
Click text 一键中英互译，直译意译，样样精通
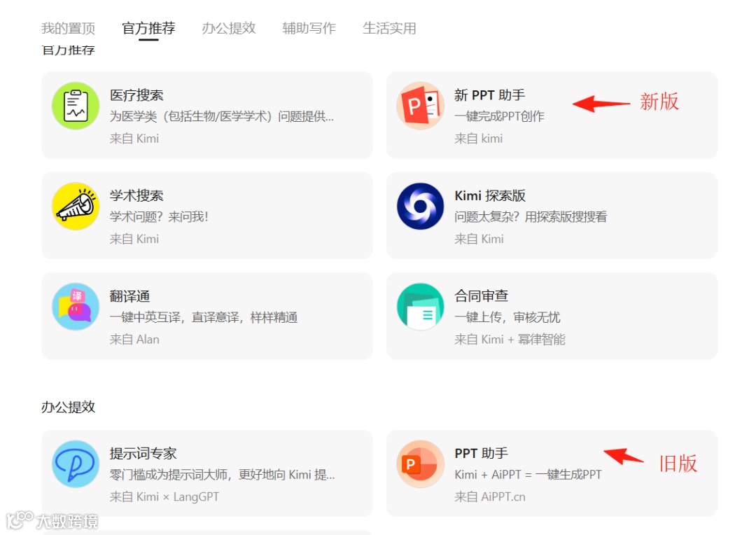pos(204,317)
